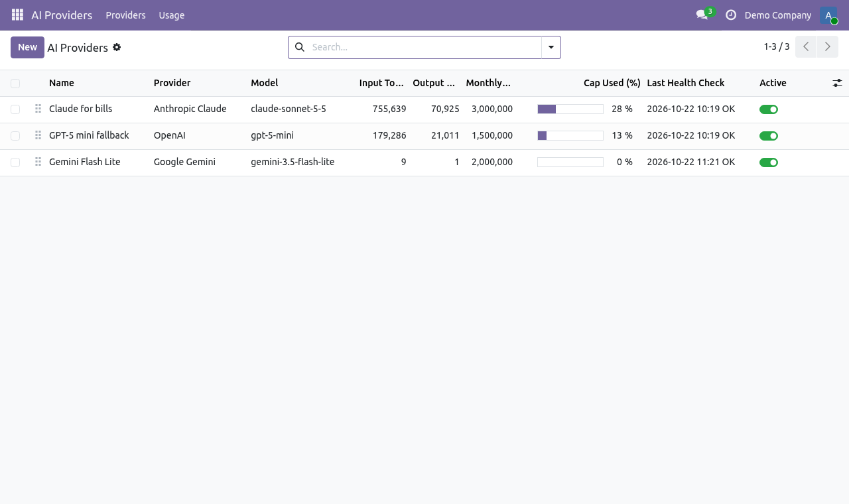Grab the drag handle for GPT-5 mini fallback

[x=38, y=135]
